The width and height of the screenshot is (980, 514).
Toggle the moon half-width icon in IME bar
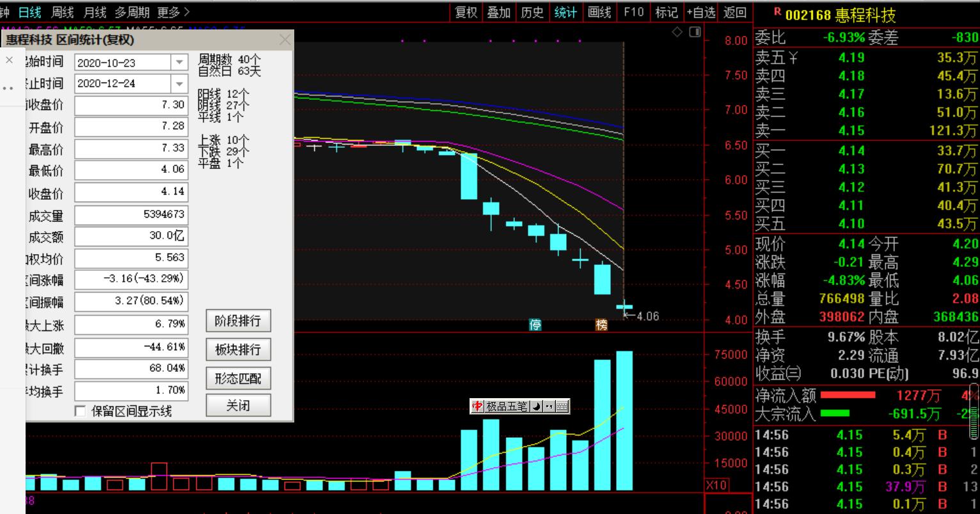536,406
